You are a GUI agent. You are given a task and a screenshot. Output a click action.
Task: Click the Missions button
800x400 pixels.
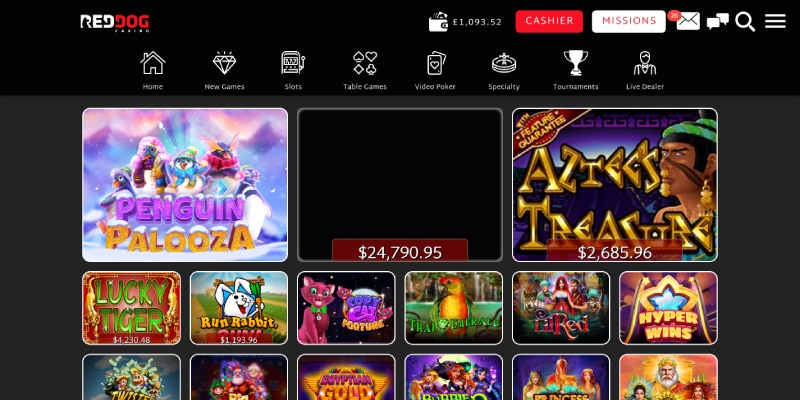(x=629, y=21)
